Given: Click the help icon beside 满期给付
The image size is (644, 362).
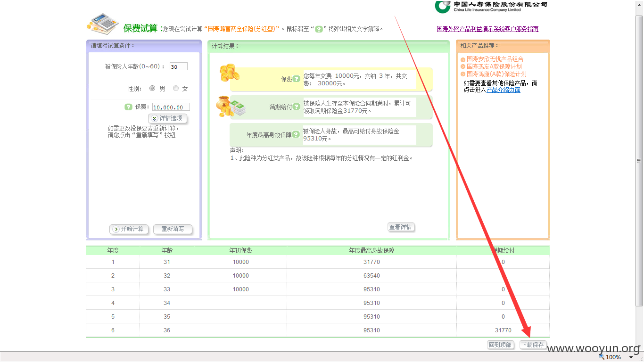Looking at the screenshot, I should (x=296, y=107).
